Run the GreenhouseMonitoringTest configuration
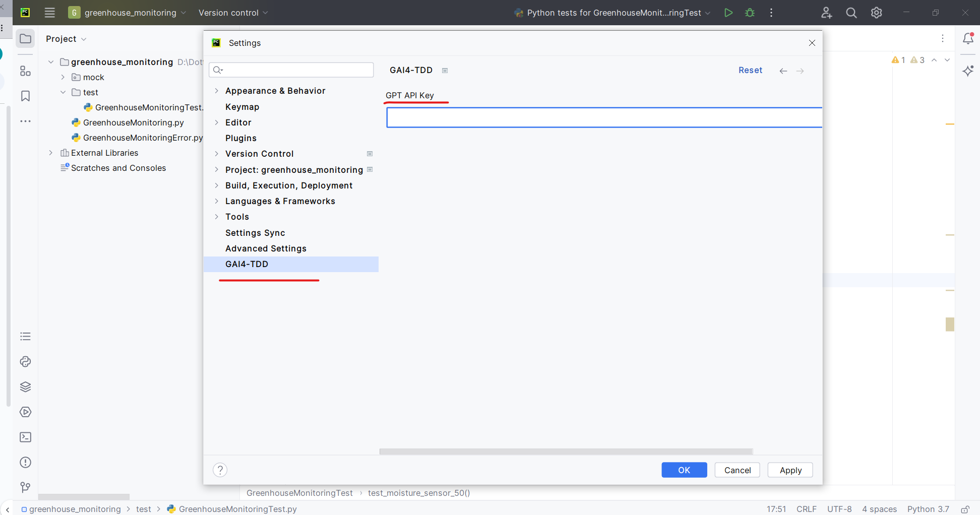Viewport: 980px width, 515px height. point(728,13)
